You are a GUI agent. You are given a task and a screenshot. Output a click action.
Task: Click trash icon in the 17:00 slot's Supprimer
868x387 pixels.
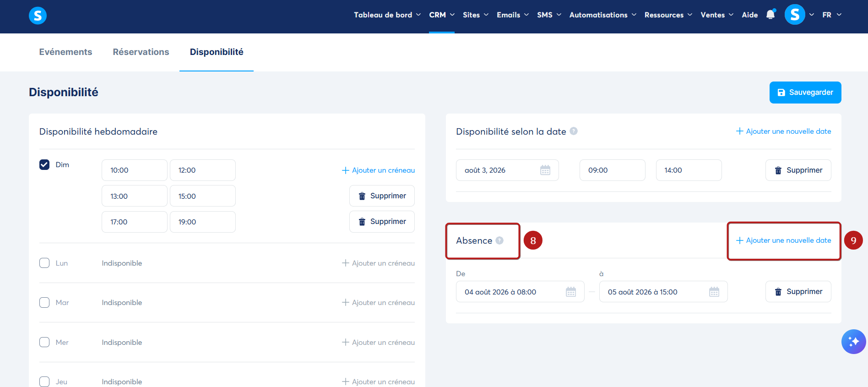[362, 222]
